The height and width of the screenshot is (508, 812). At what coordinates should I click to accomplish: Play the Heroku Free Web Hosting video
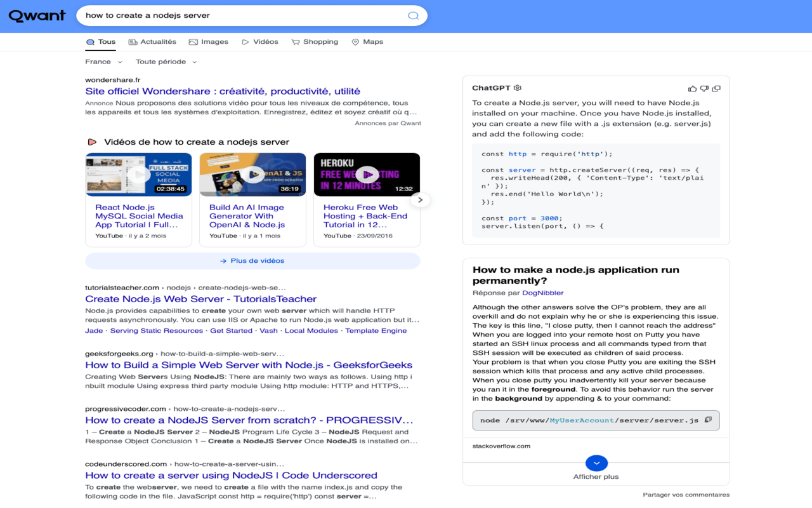pyautogui.click(x=367, y=175)
